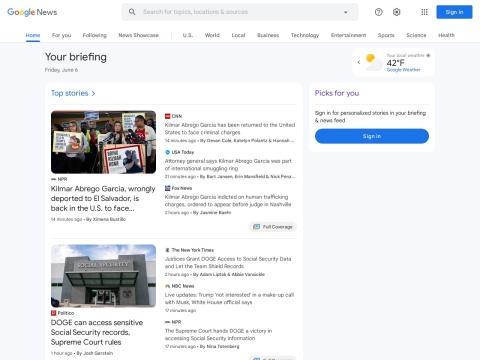Open Politico headline about DOGE Social Security records

(97, 332)
